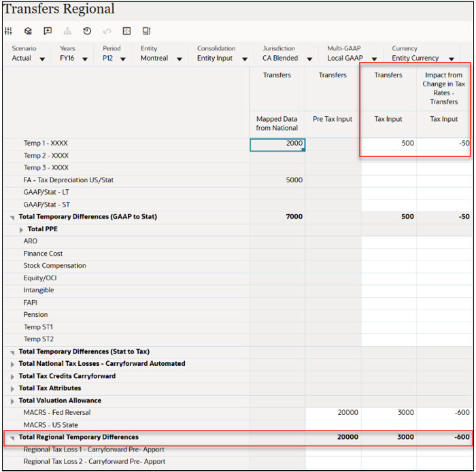Open the form settings sliders icon
The height and width of the screenshot is (472, 476).
[x=8, y=31]
